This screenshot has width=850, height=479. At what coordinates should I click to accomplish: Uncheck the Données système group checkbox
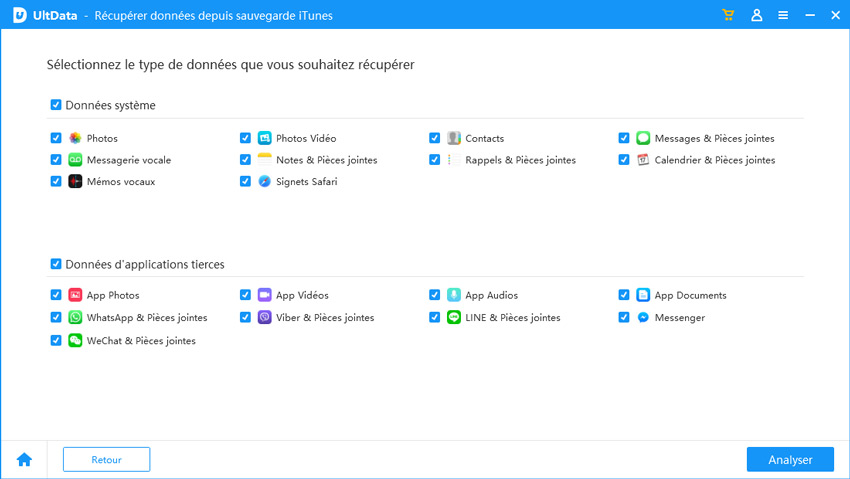pyautogui.click(x=56, y=104)
